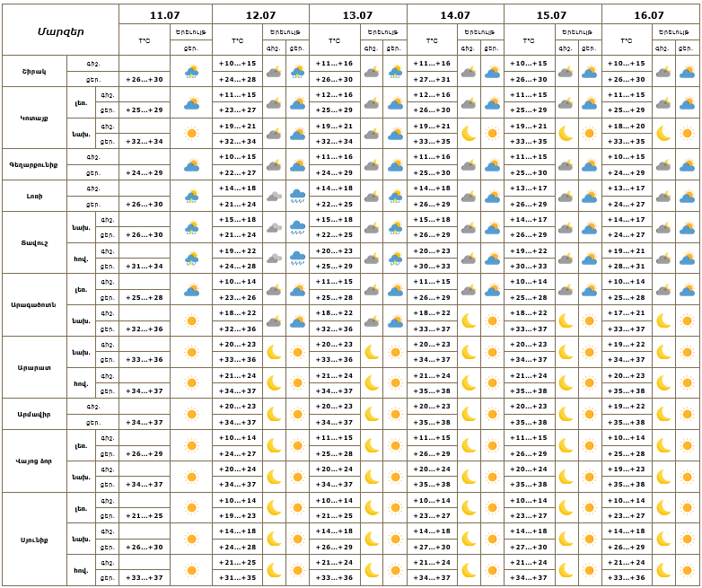Click the Գեղարքունիք partly cloudy icon for 11.07
702x588 pixels.
click(191, 165)
